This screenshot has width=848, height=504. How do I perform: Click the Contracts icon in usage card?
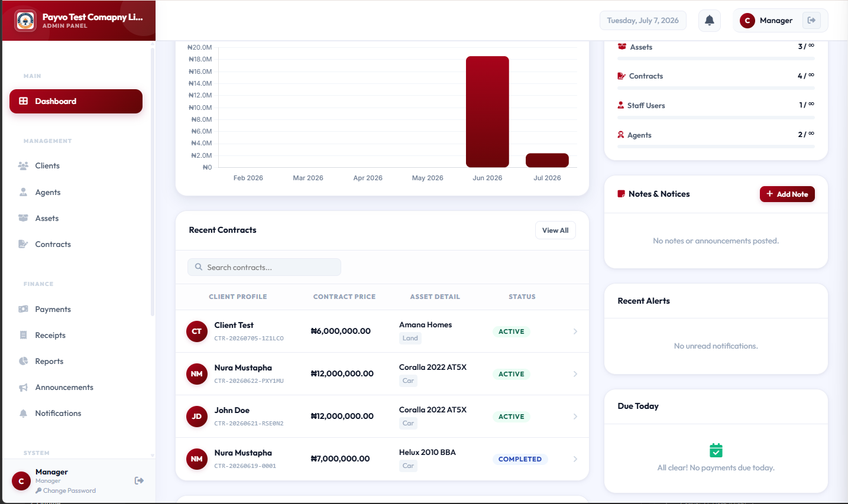click(x=622, y=76)
